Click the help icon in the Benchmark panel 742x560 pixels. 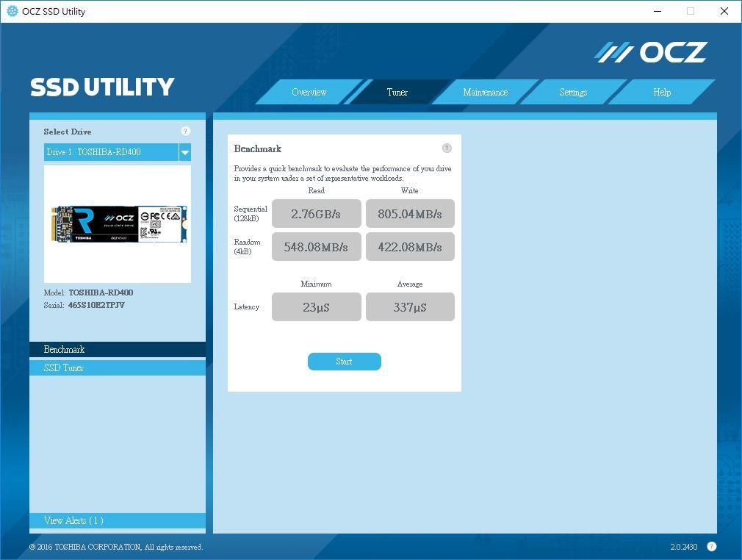click(x=447, y=148)
